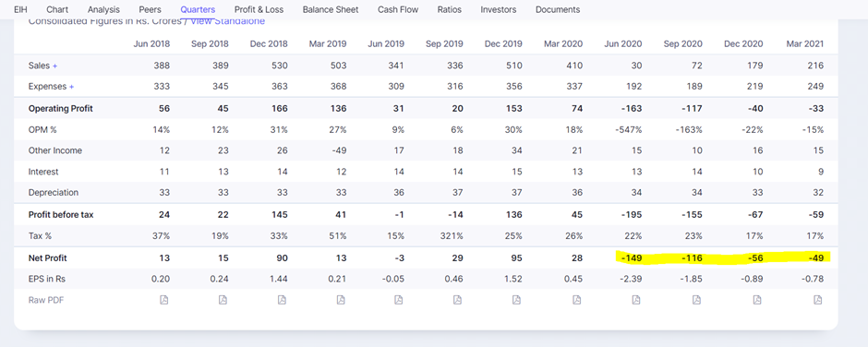Open the Cash Flow tab
This screenshot has width=868, height=347.
(x=398, y=9)
